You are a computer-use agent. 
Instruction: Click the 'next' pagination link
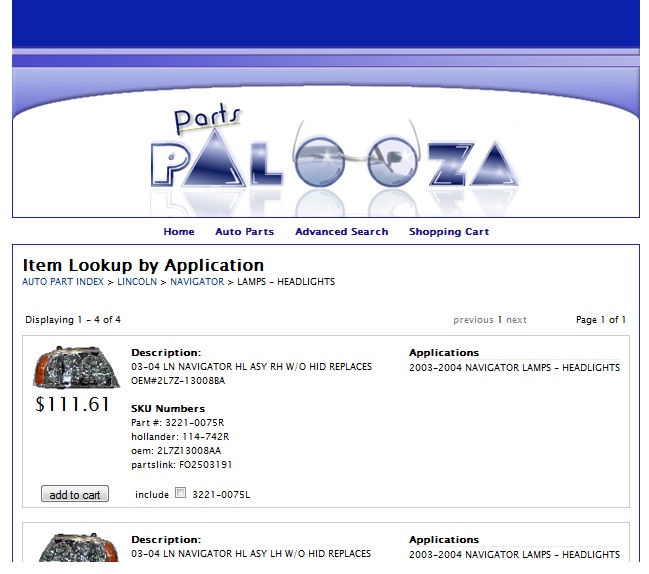pyautogui.click(x=516, y=320)
